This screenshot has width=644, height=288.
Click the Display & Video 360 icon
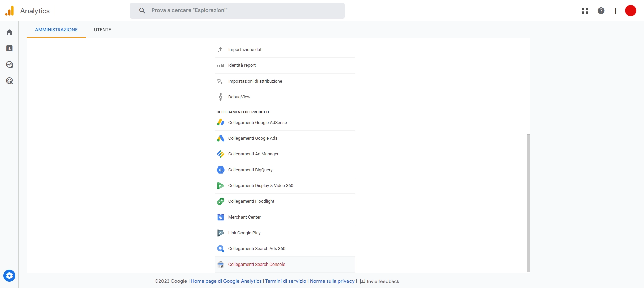pyautogui.click(x=221, y=186)
